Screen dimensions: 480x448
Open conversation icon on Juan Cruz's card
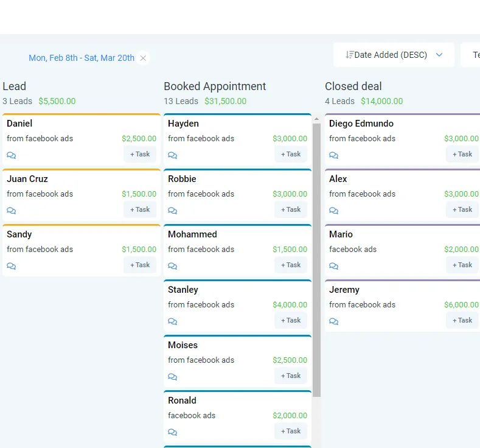click(x=12, y=211)
